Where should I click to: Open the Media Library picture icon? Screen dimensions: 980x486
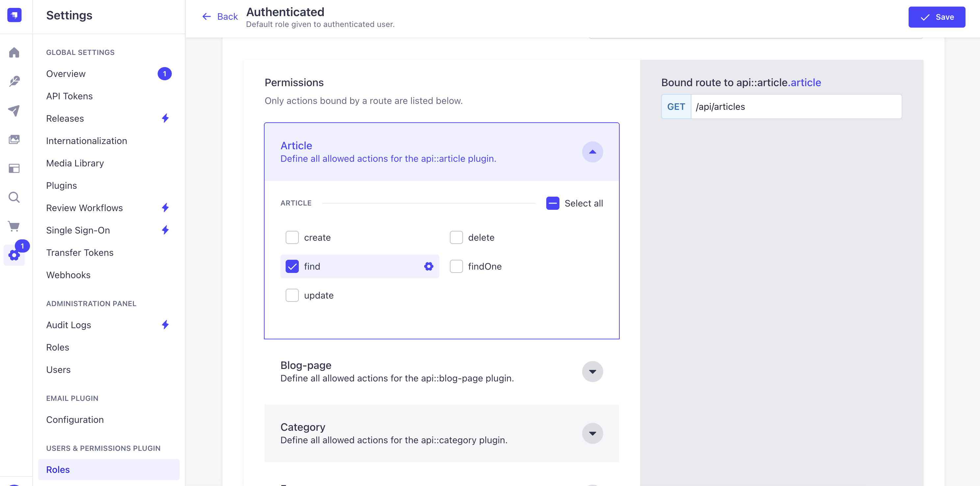14,139
